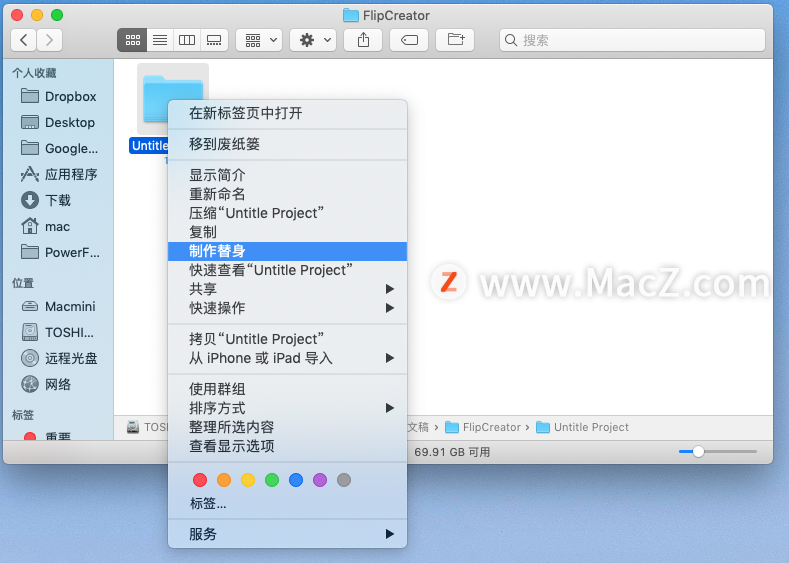Switch to list view
This screenshot has width=789, height=563.
point(160,40)
